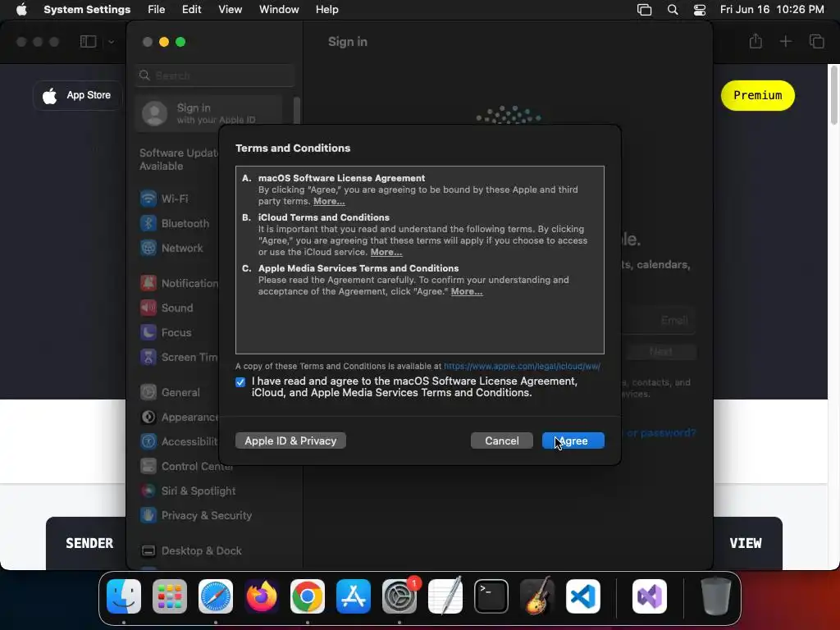Open the Edit menu
This screenshot has height=630, width=840.
(x=191, y=9)
